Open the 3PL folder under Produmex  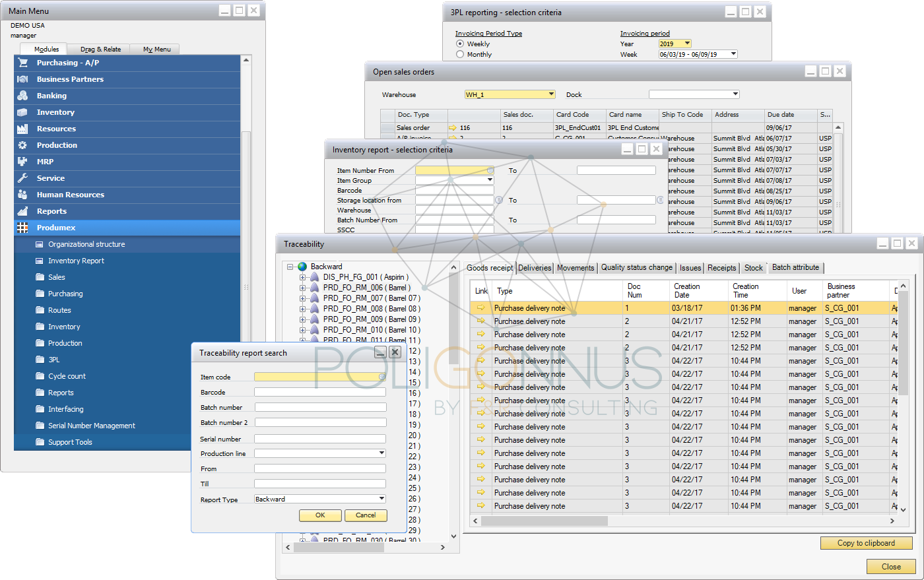(39, 359)
